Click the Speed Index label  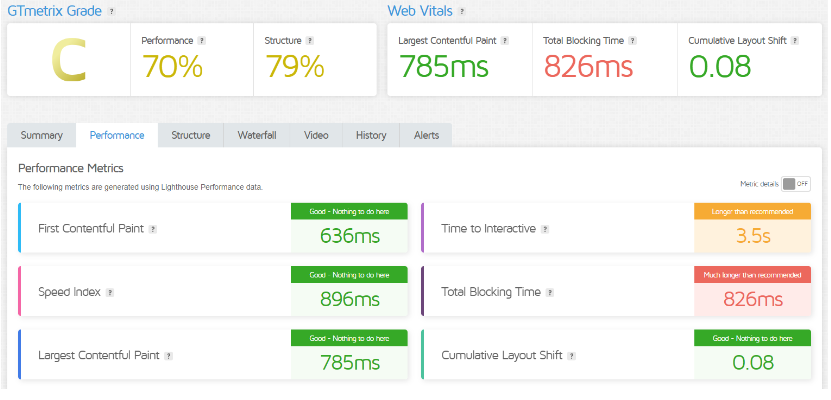[69, 292]
